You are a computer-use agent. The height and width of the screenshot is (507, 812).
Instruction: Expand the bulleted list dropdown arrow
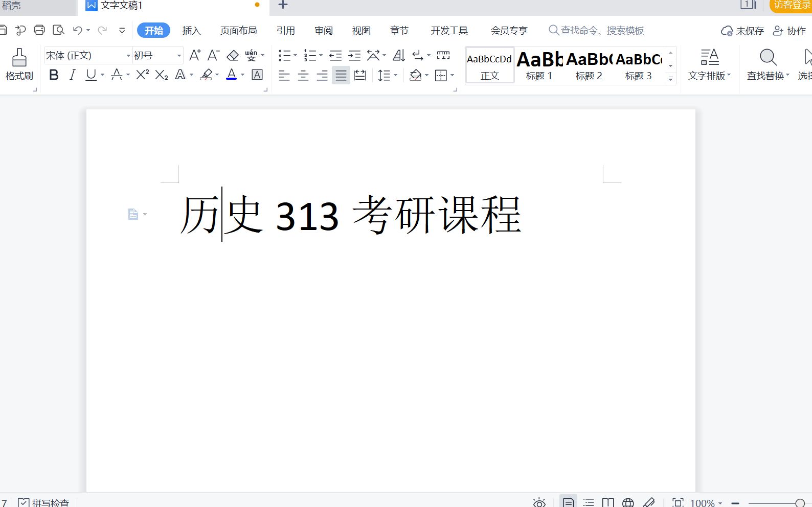tap(295, 55)
